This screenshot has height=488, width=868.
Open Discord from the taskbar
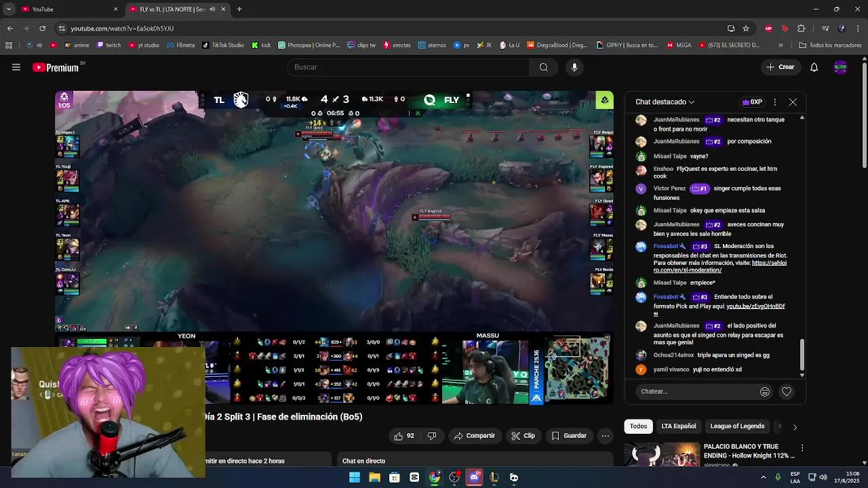coord(474,478)
